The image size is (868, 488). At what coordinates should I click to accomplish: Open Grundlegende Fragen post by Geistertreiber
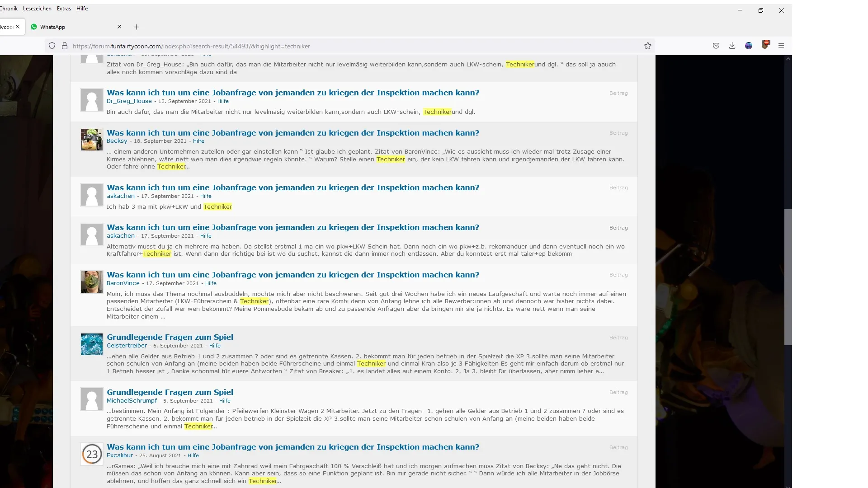(x=170, y=337)
